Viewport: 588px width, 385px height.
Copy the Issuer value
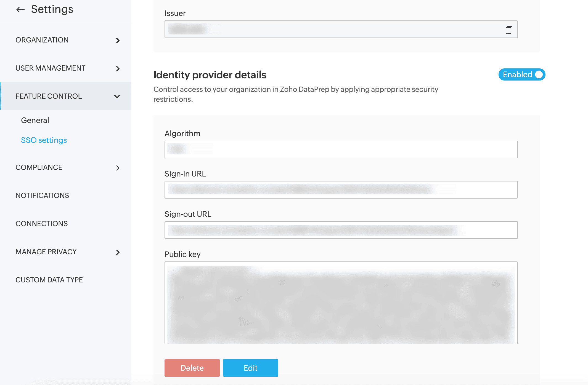[x=509, y=30]
